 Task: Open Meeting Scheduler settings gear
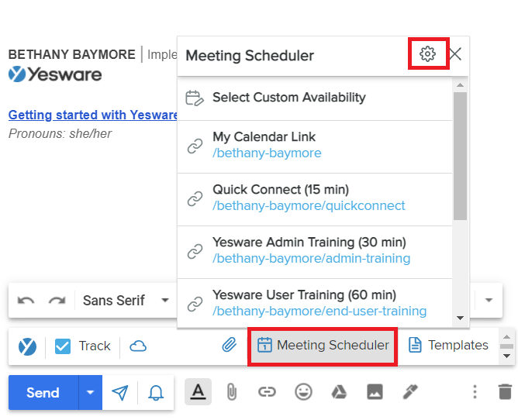(427, 53)
